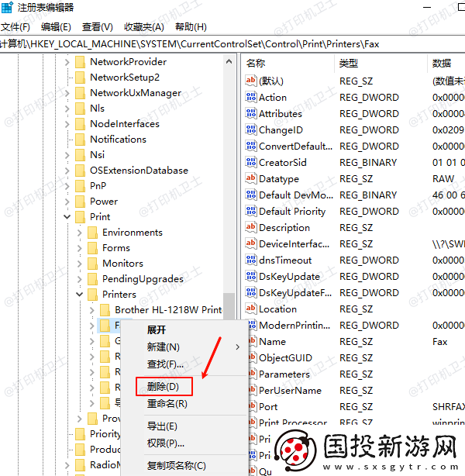This screenshot has width=465, height=476.
Task: Open the 帮助(H) menu
Action: (191, 27)
